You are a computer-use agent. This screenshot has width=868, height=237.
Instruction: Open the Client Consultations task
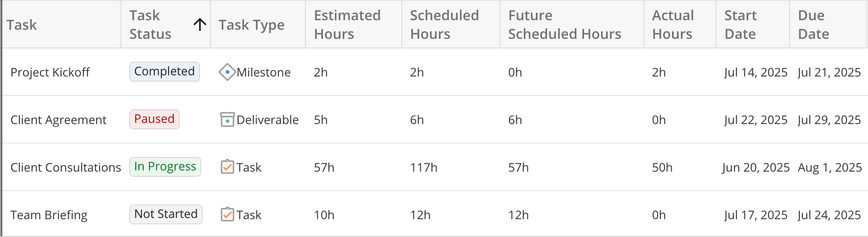[65, 168]
